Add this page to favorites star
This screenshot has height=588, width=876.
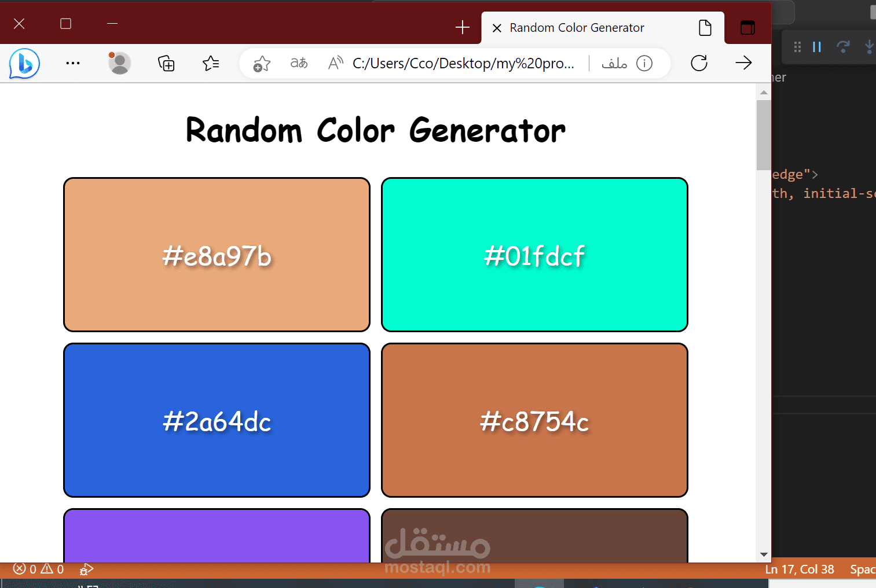[x=262, y=63]
